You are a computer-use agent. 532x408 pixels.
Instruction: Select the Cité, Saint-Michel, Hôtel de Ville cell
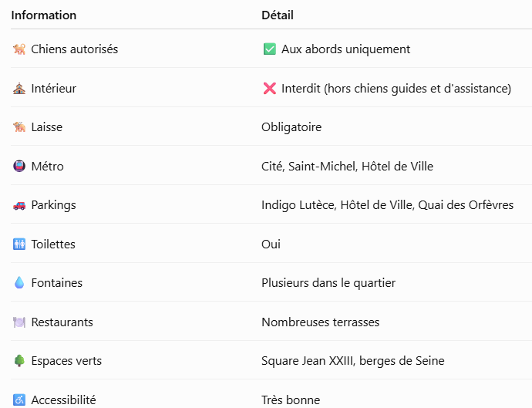(348, 167)
